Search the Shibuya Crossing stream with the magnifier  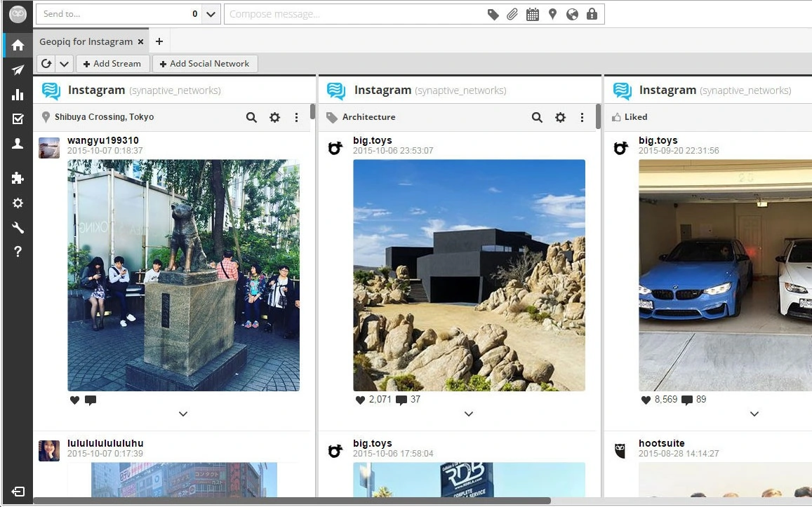(x=251, y=117)
